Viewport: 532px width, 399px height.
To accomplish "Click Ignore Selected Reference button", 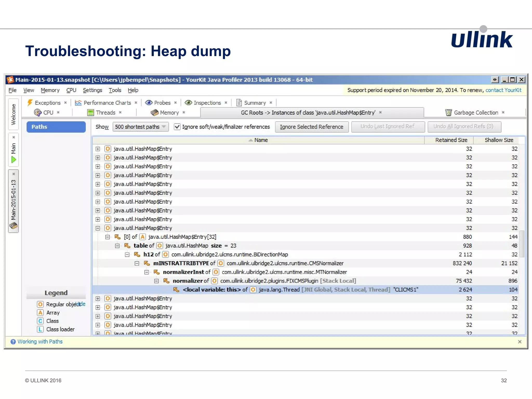I will coord(312,127).
